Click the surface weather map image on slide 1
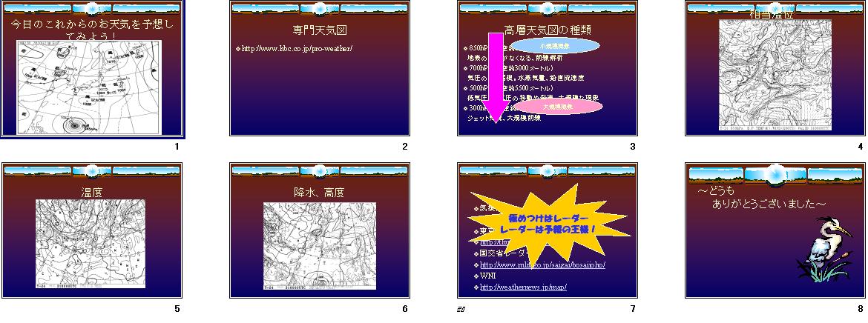The width and height of the screenshot is (868, 323). [88, 87]
